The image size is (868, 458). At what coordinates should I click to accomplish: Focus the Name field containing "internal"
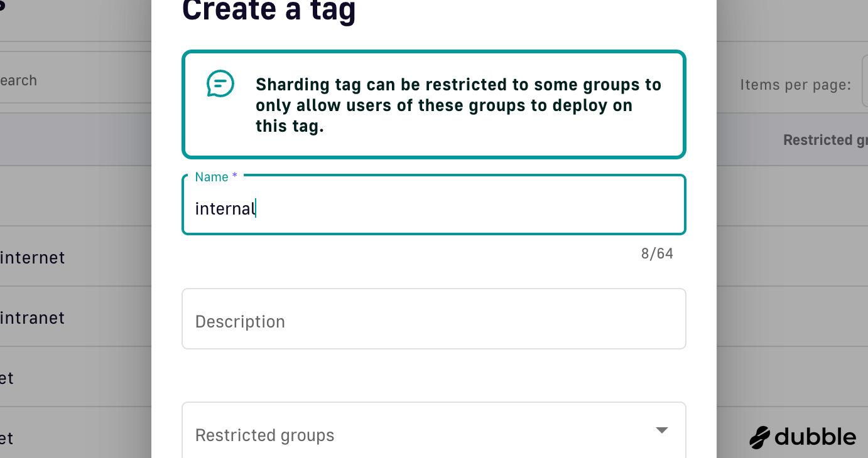pyautogui.click(x=434, y=205)
